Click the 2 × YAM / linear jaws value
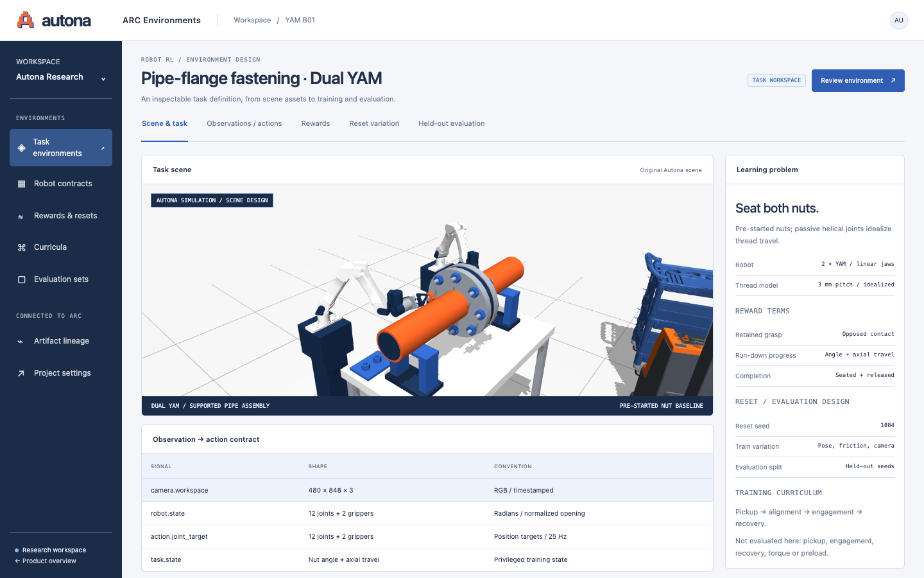 pos(858,264)
